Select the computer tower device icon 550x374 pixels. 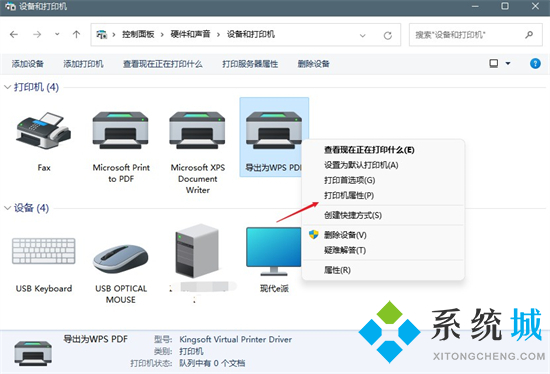click(x=197, y=251)
